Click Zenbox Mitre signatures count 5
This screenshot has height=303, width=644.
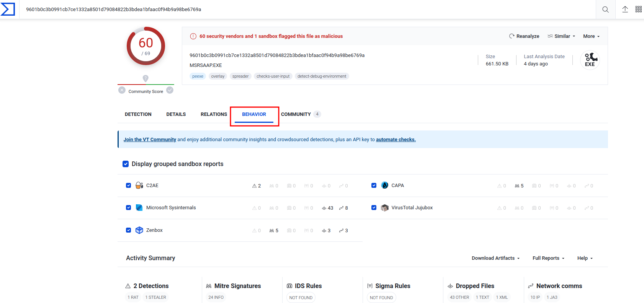click(x=274, y=231)
